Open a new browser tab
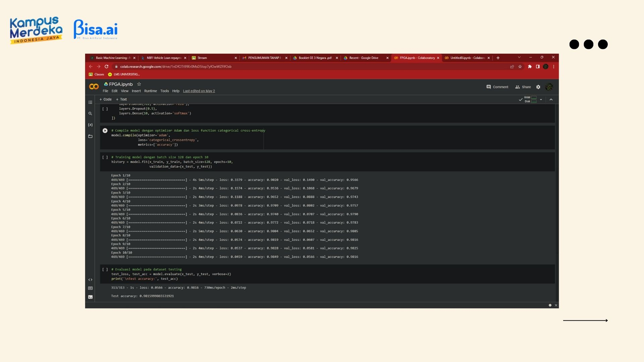The height and width of the screenshot is (362, 644). pyautogui.click(x=498, y=58)
